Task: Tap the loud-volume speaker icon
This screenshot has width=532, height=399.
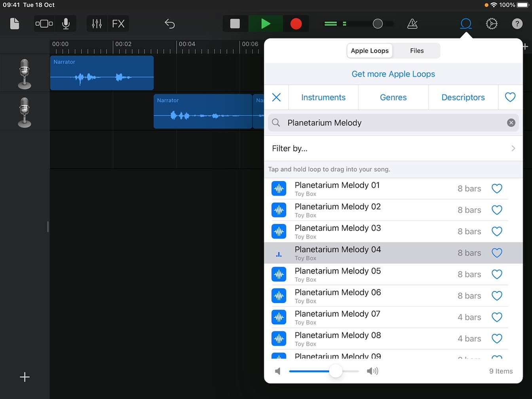Action: (372, 371)
